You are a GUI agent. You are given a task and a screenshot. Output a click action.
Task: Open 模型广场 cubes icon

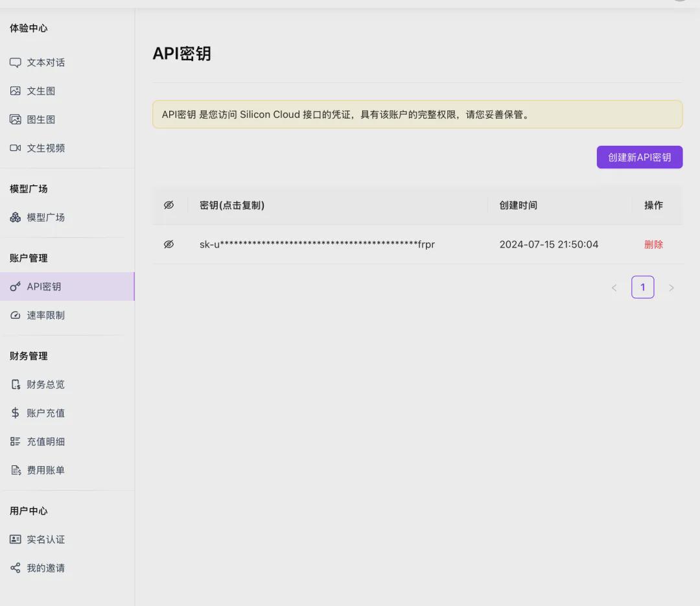tap(16, 218)
